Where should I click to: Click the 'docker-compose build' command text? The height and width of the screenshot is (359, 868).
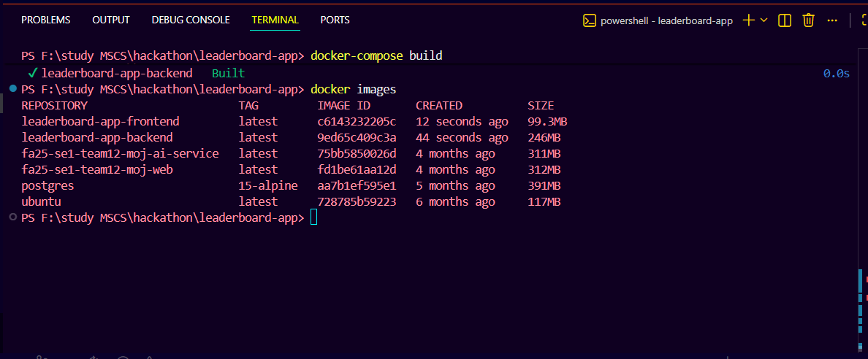tap(376, 55)
